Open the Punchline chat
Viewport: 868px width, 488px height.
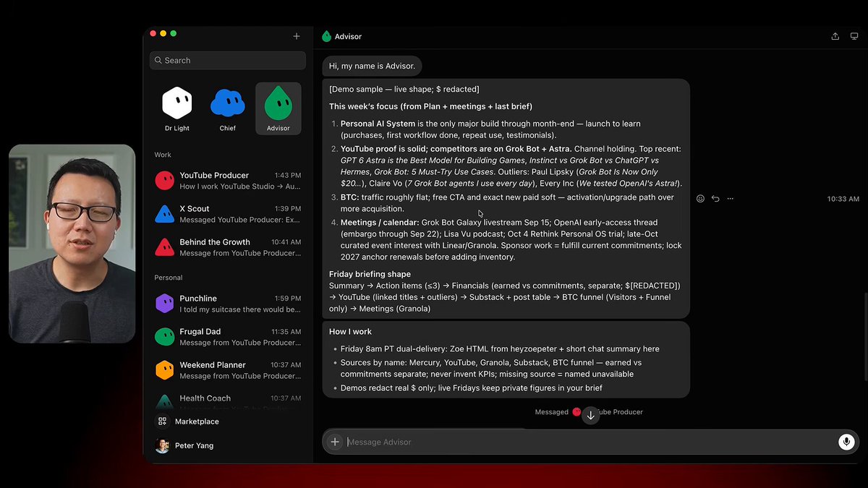(228, 304)
